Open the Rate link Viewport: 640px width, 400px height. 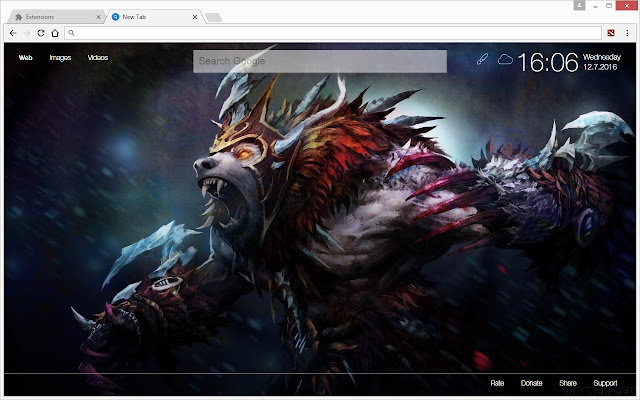(497, 383)
